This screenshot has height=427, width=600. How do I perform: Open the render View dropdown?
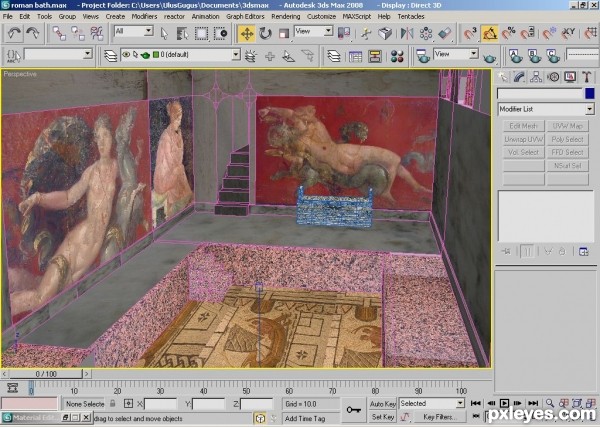pyautogui.click(x=456, y=54)
